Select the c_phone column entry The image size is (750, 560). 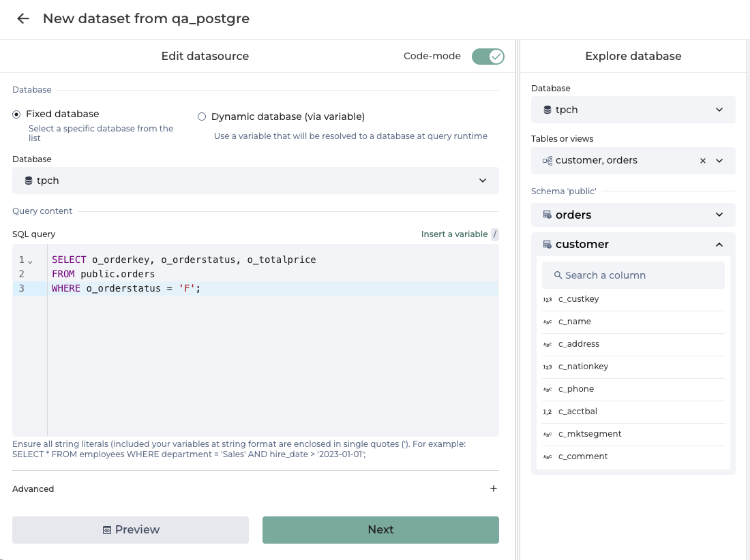tap(575, 389)
